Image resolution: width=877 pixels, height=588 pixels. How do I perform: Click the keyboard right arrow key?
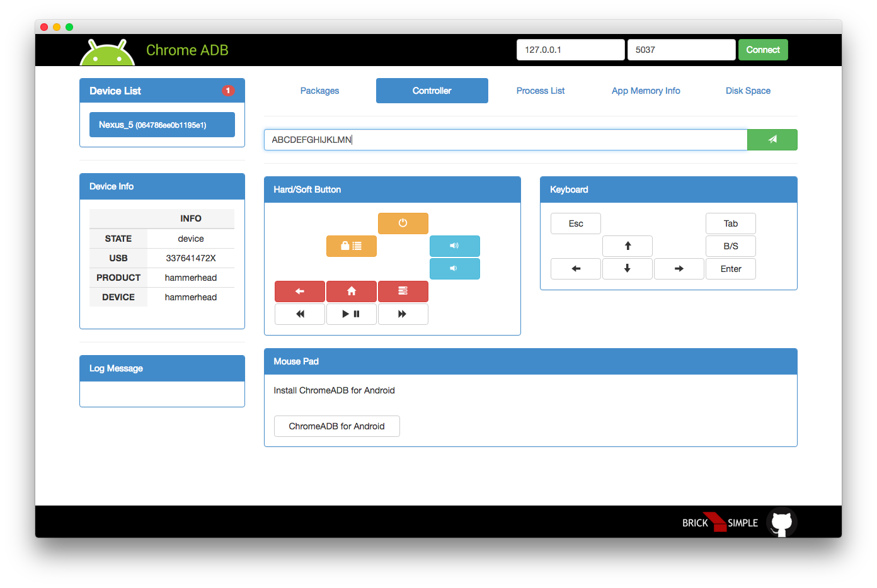pyautogui.click(x=679, y=269)
